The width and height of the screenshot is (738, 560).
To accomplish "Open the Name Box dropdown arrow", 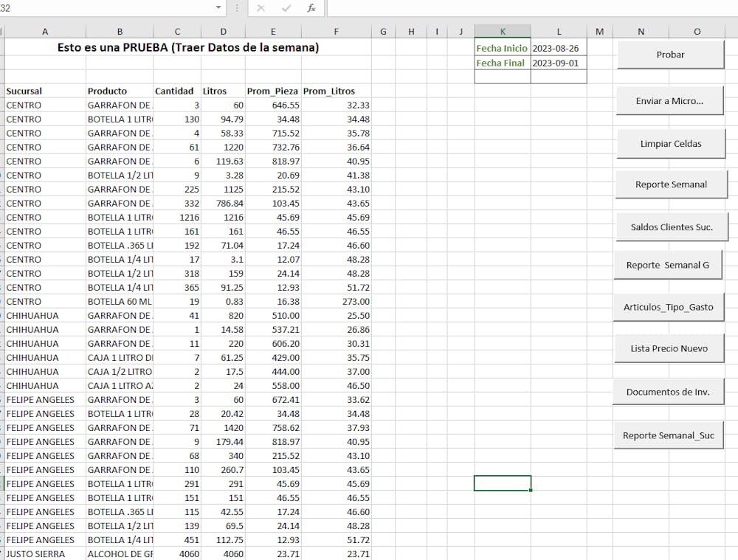I will pos(218,8).
